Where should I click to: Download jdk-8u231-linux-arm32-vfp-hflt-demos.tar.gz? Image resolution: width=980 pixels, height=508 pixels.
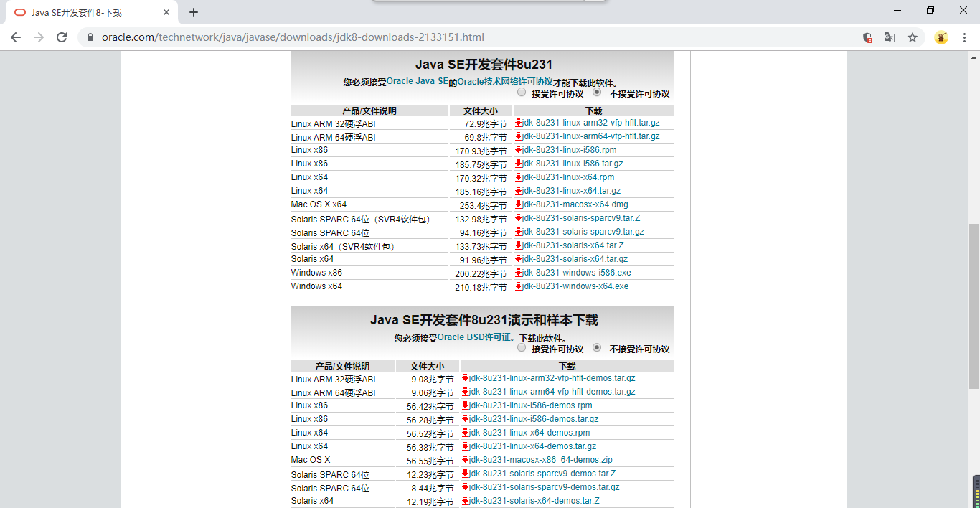click(552, 378)
